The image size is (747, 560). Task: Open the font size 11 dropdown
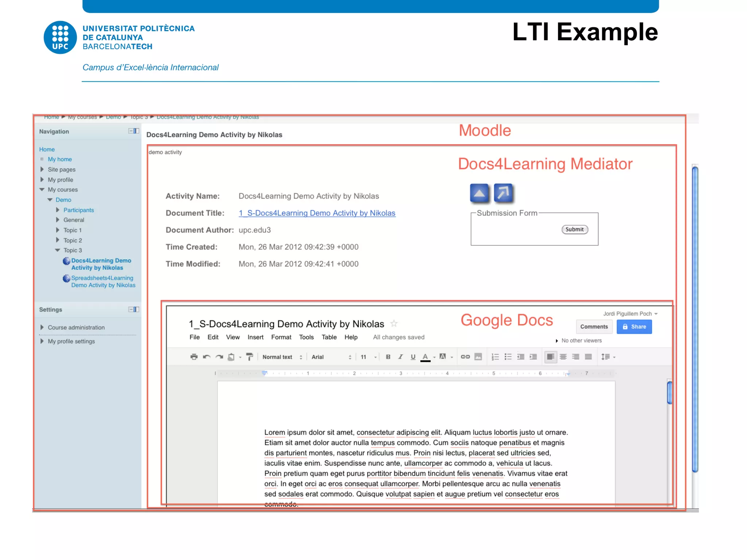tap(368, 357)
